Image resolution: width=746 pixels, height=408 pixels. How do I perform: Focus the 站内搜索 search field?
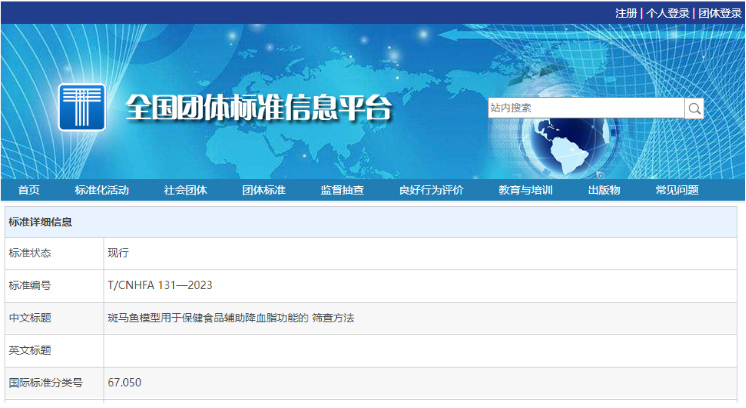point(586,108)
